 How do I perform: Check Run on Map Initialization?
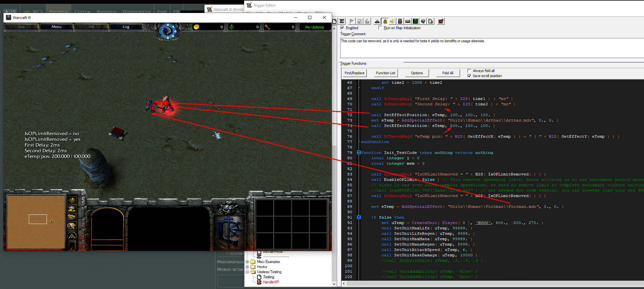point(381,28)
